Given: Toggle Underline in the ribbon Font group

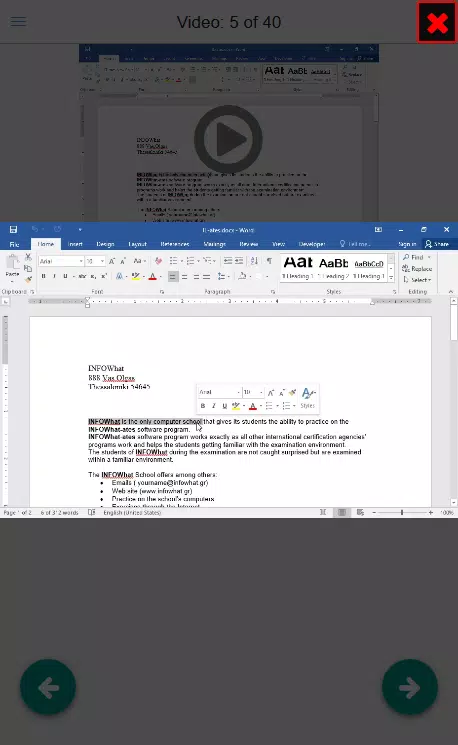Looking at the screenshot, I should pyautogui.click(x=65, y=276).
